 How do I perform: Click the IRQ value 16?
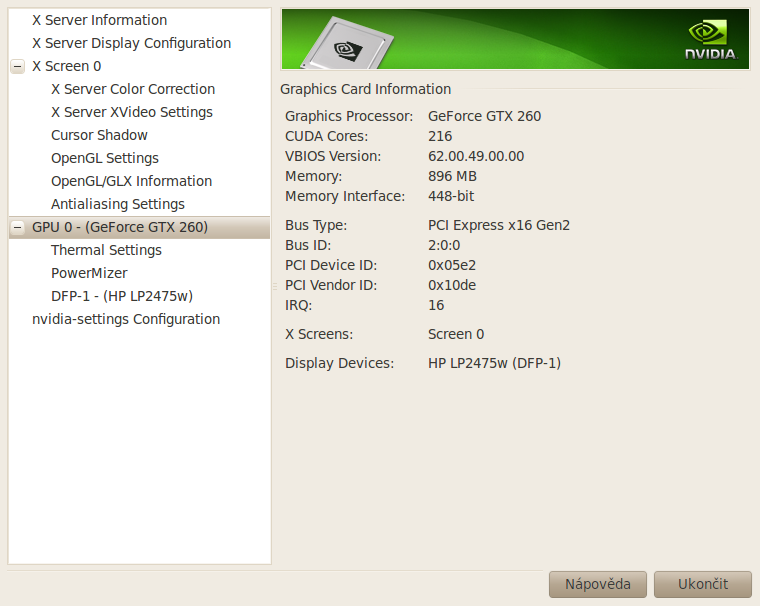point(436,305)
